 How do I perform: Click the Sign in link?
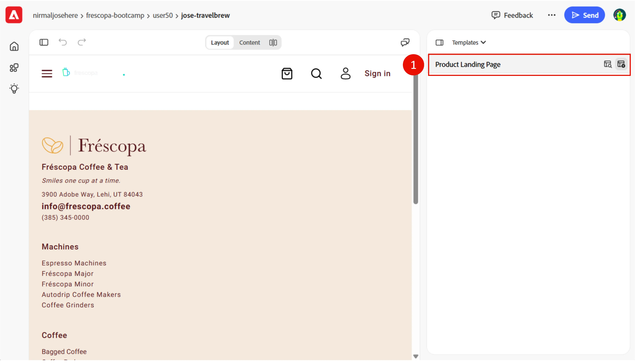coord(377,73)
